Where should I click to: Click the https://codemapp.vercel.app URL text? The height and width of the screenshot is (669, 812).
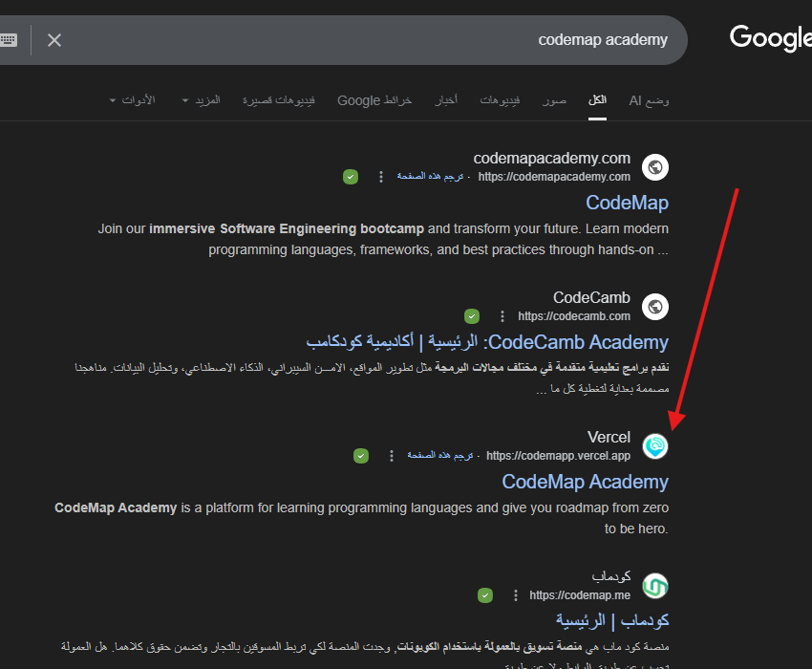(558, 456)
